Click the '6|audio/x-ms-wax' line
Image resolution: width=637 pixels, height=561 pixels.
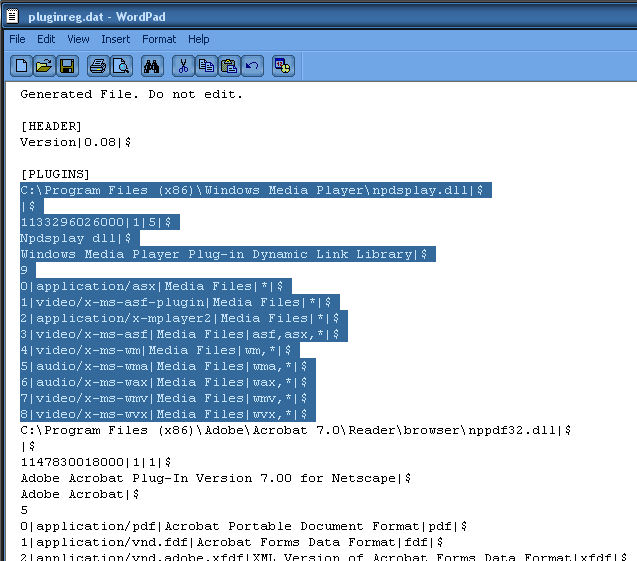pos(164,382)
